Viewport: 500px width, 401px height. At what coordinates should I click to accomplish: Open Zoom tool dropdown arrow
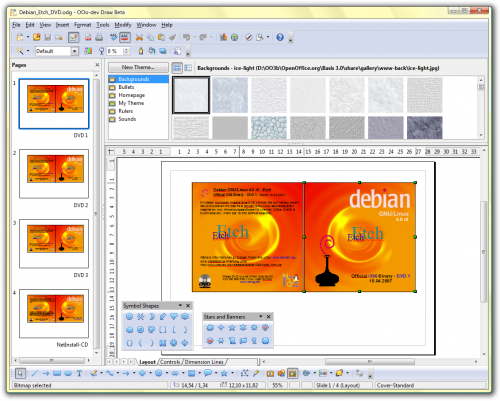(x=268, y=37)
